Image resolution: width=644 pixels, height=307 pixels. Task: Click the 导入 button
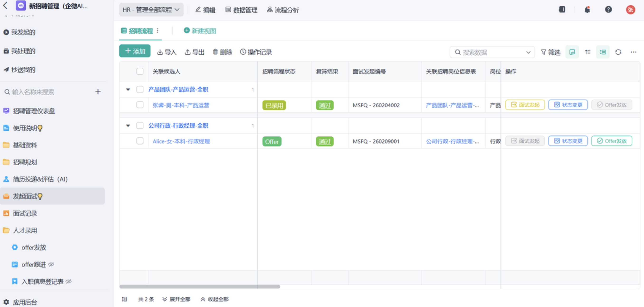pyautogui.click(x=167, y=52)
